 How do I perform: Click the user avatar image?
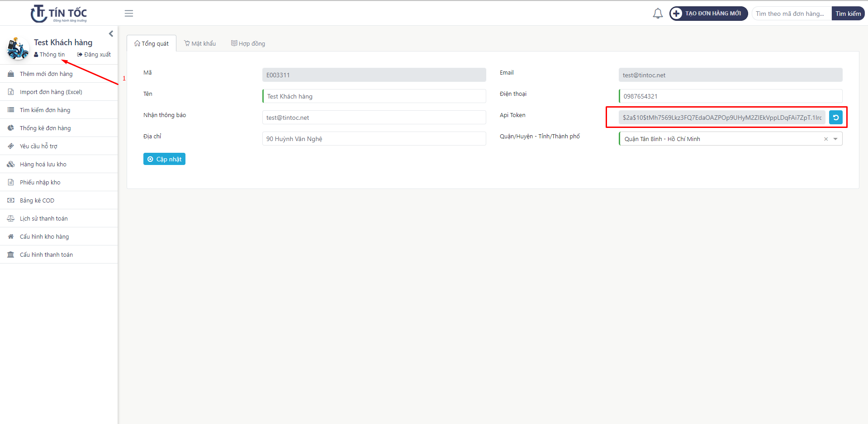coord(18,49)
